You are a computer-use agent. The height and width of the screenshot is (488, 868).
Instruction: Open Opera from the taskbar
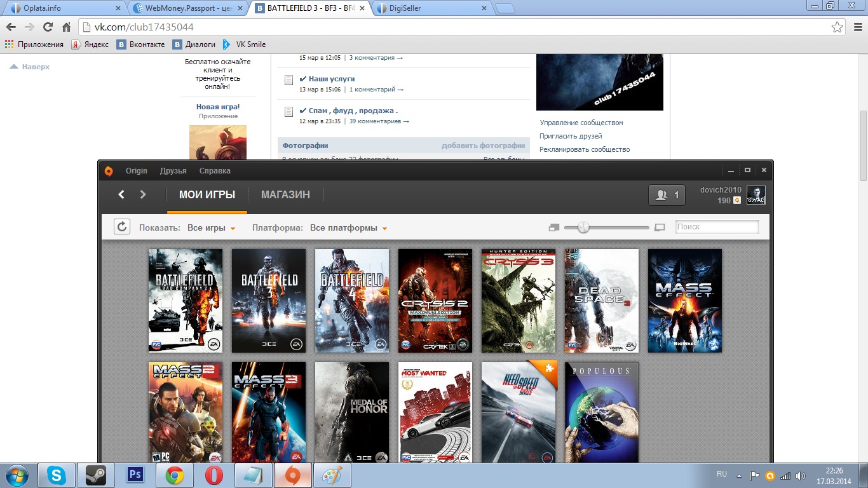coord(214,475)
